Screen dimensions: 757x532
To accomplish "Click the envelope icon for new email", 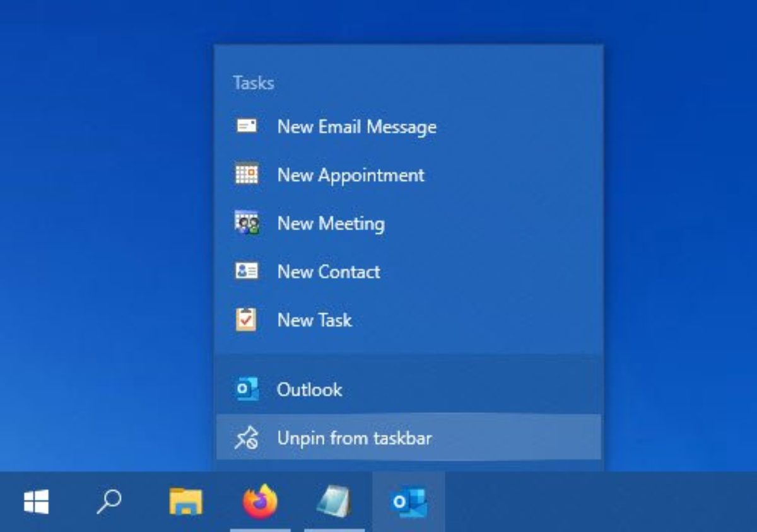I will pos(247,126).
